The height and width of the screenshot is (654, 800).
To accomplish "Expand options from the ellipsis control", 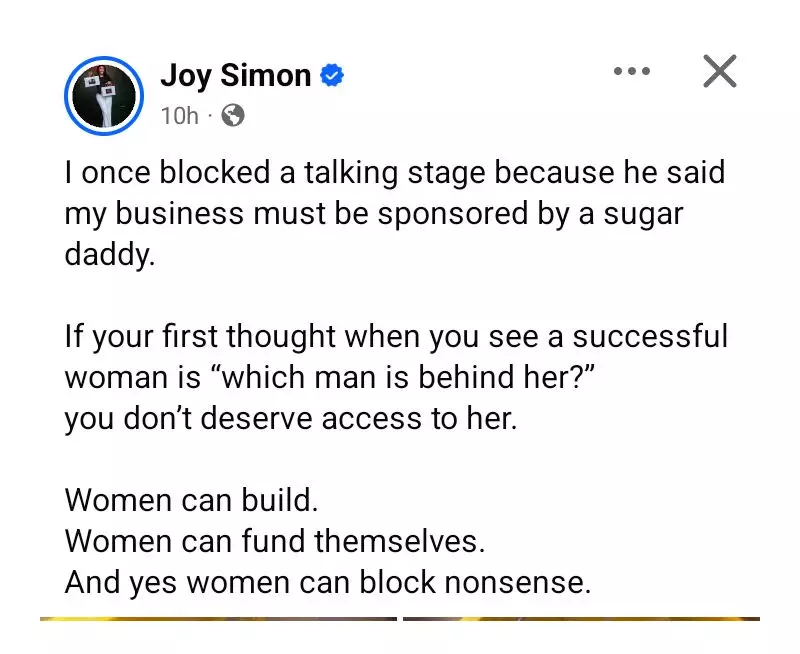I will (631, 71).
